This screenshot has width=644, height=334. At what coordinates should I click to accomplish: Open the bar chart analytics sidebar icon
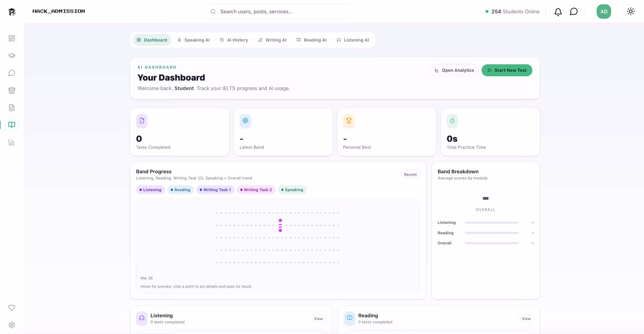click(12, 142)
